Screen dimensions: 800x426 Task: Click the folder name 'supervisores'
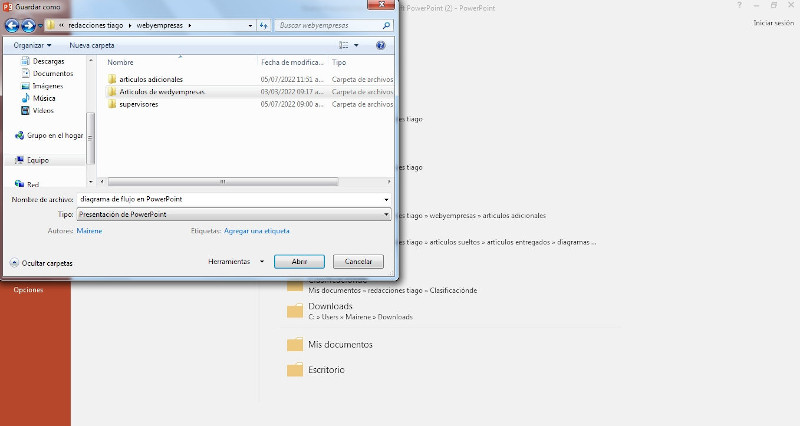coord(139,104)
